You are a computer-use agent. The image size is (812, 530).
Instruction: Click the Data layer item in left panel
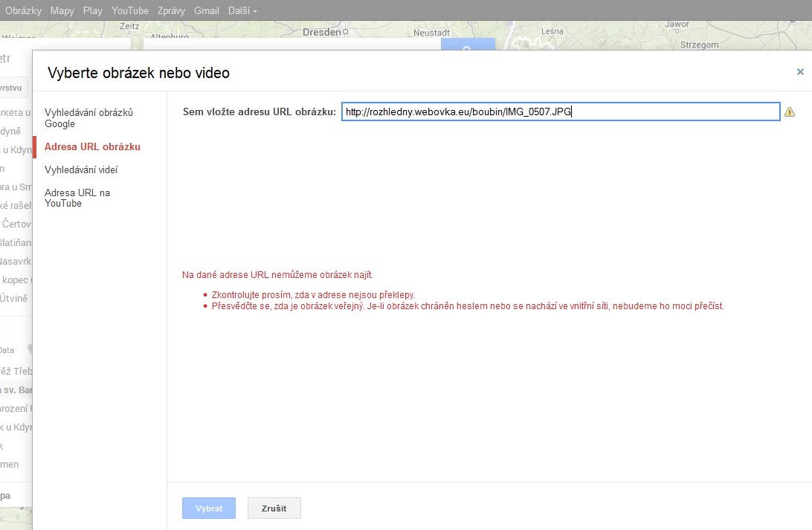click(x=7, y=350)
